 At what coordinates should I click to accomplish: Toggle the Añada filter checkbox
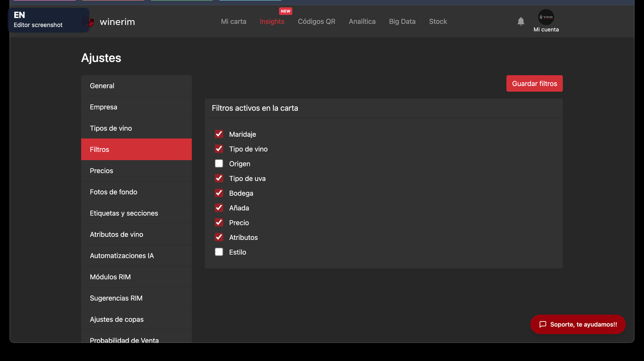[x=219, y=208]
